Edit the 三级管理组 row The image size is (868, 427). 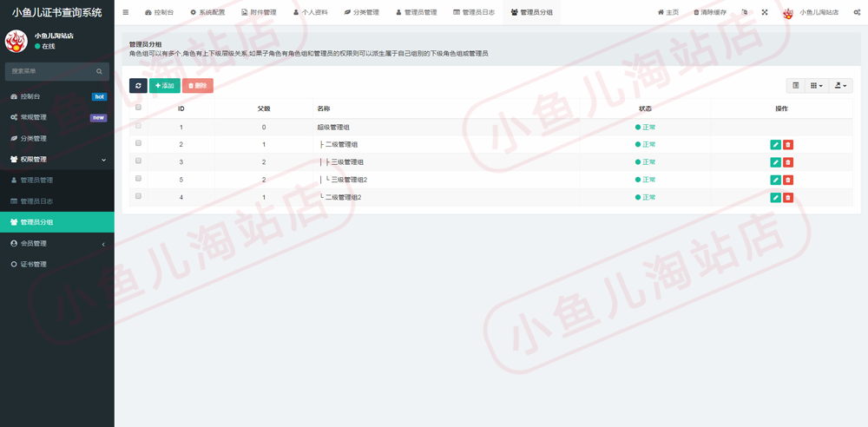[x=775, y=162]
